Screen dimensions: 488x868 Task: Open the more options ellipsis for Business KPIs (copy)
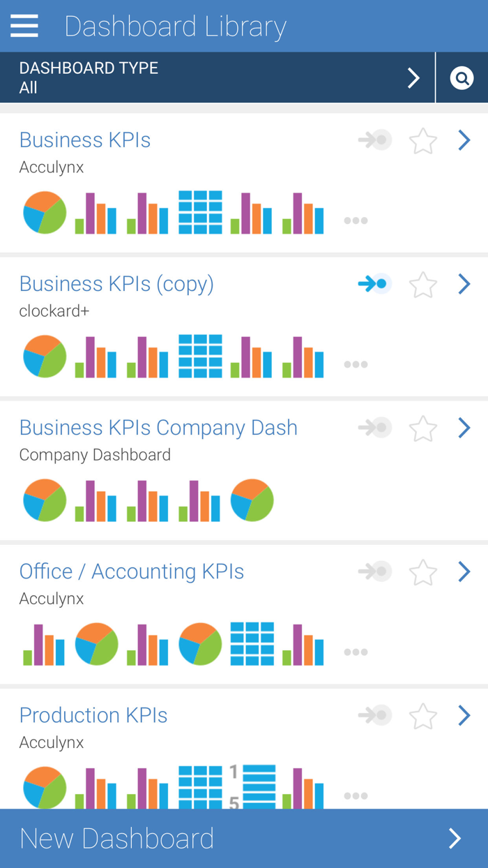click(356, 364)
